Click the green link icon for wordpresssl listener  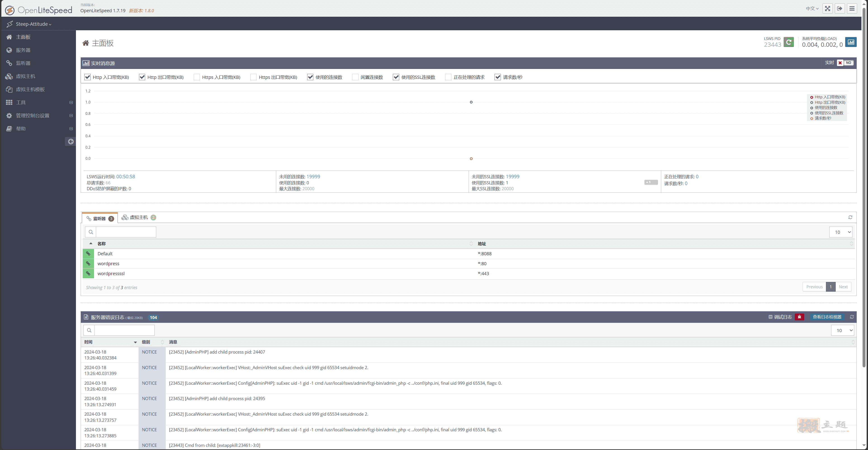88,274
